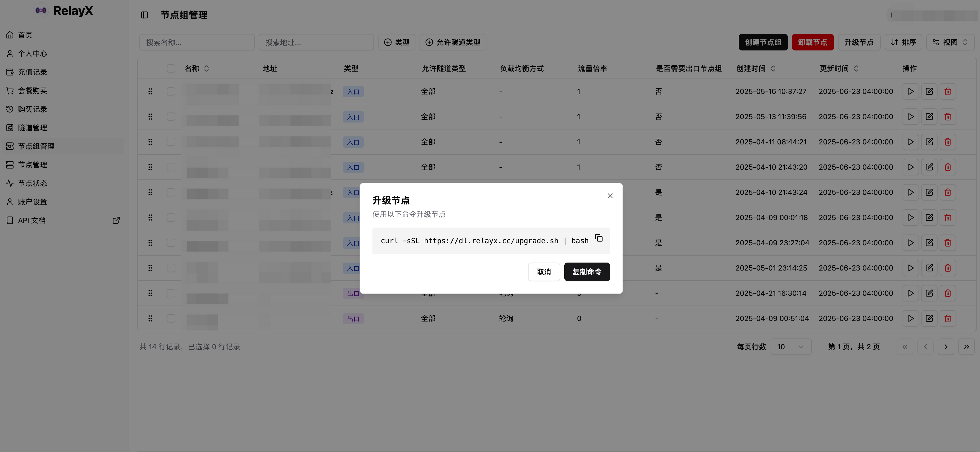980x452 pixels.
Task: Sort by 创建时间 column header
Action: (x=755, y=68)
